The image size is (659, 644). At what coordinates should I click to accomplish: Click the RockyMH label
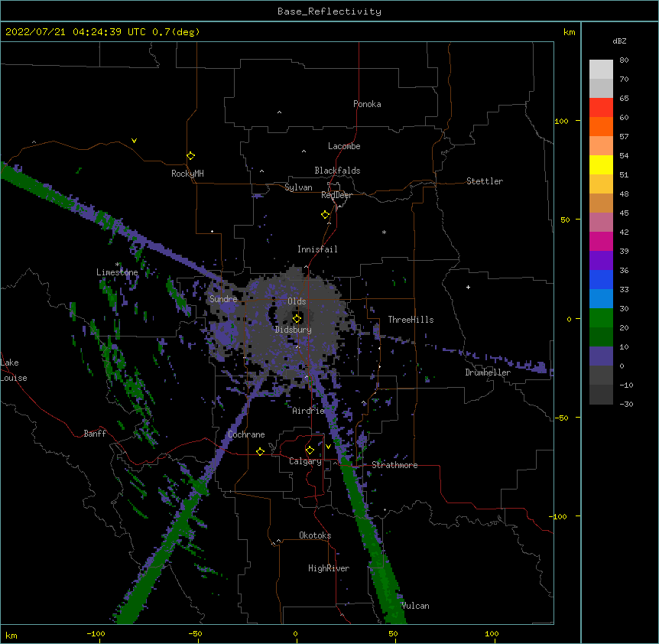pos(187,173)
